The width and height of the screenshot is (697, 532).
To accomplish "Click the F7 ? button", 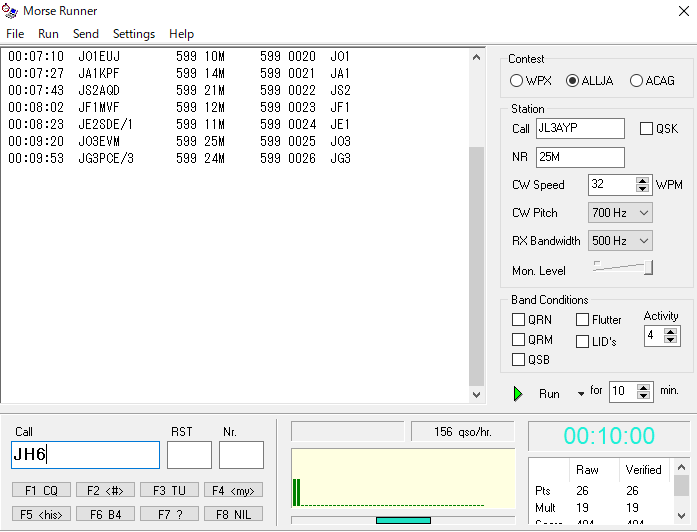I will tap(169, 514).
